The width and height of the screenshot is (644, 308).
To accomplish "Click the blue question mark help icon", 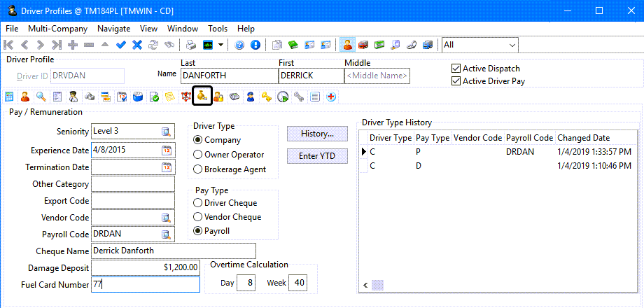I will (x=239, y=45).
